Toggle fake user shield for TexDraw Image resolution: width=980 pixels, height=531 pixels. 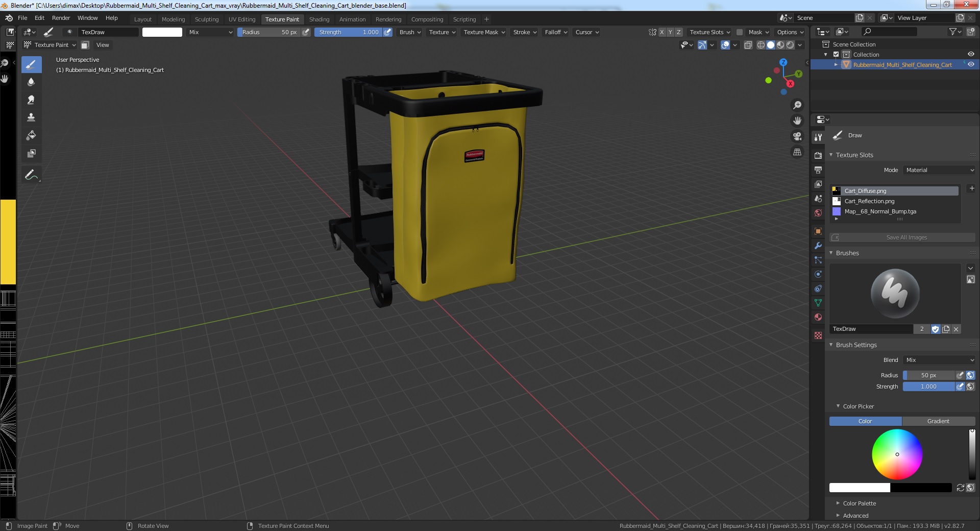[936, 329]
